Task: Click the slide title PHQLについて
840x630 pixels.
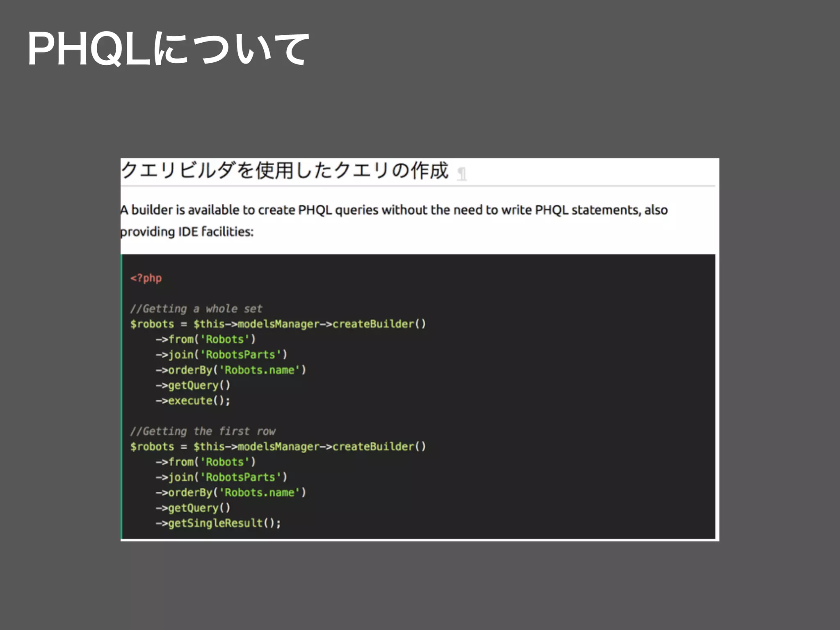Action: tap(168, 50)
